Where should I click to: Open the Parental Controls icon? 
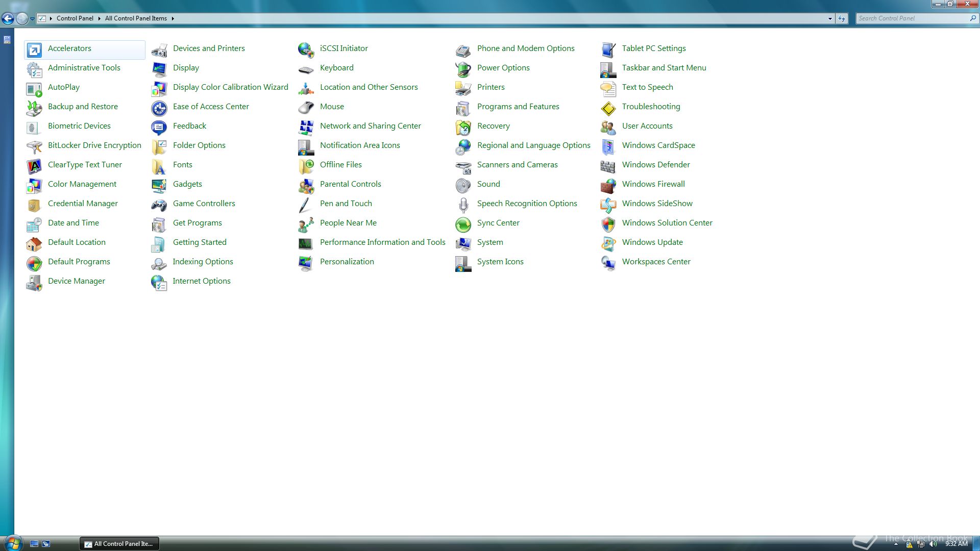306,185
